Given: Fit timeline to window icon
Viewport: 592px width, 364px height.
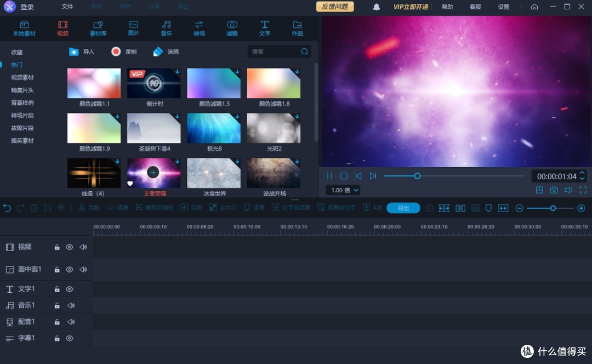Looking at the screenshot, I should [x=503, y=208].
